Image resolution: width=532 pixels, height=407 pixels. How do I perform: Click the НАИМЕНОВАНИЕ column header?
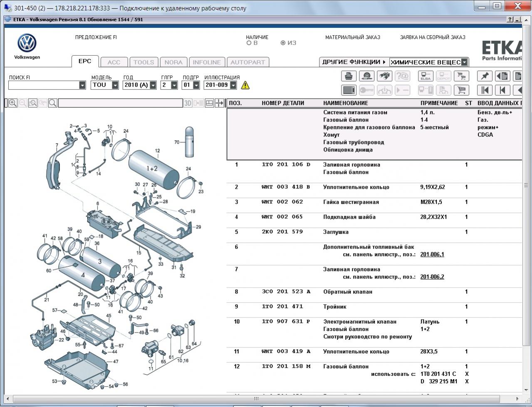346,103
